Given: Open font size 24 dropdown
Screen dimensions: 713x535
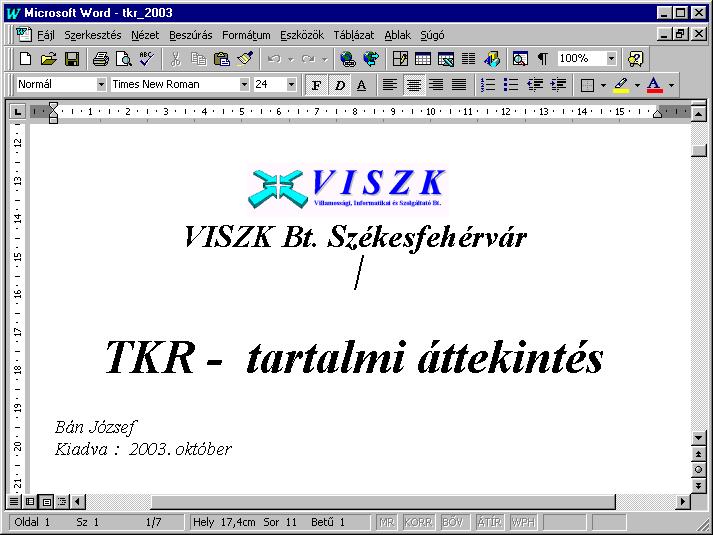Looking at the screenshot, I should click(x=291, y=85).
